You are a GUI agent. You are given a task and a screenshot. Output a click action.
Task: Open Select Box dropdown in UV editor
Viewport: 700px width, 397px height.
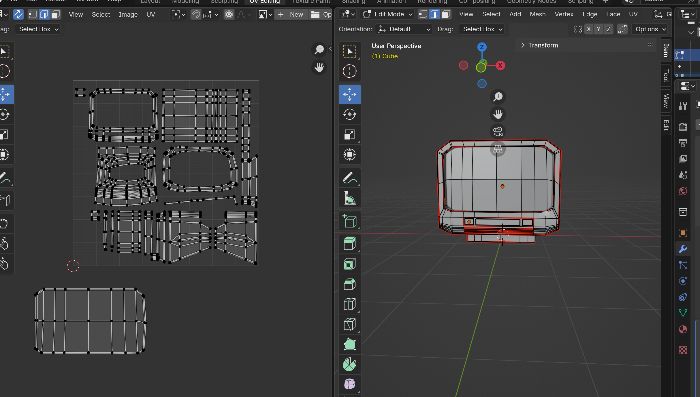click(x=38, y=29)
